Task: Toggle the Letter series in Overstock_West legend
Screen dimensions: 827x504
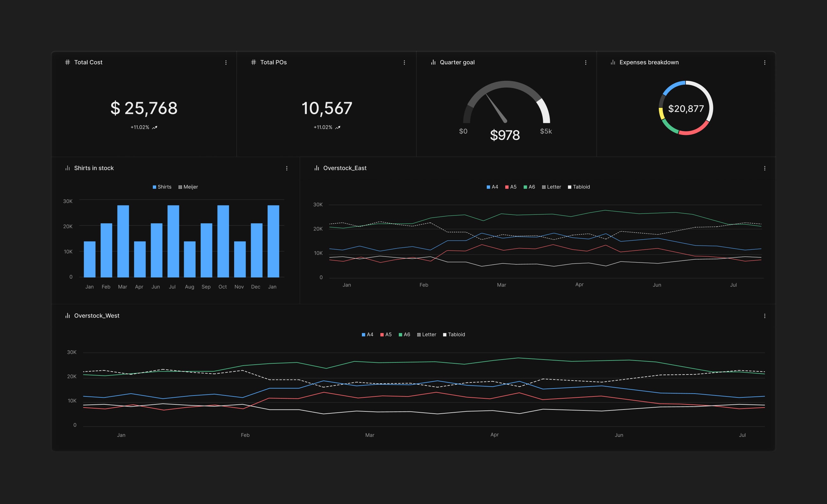Action: coord(427,334)
